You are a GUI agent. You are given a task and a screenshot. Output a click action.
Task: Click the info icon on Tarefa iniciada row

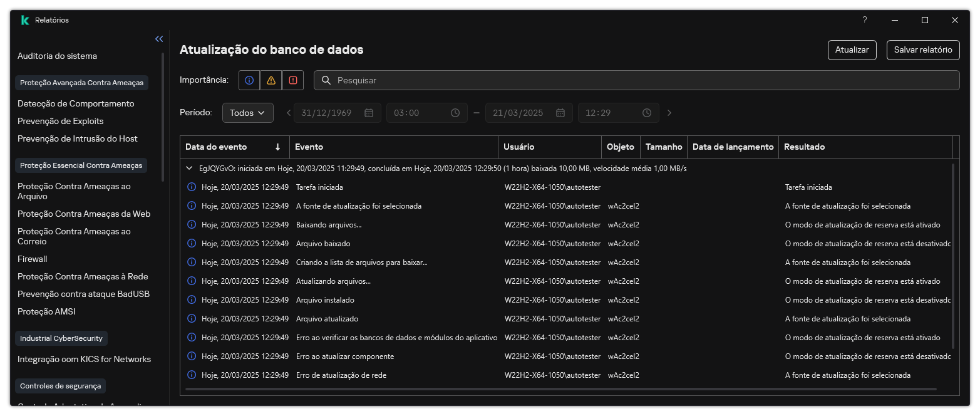192,187
